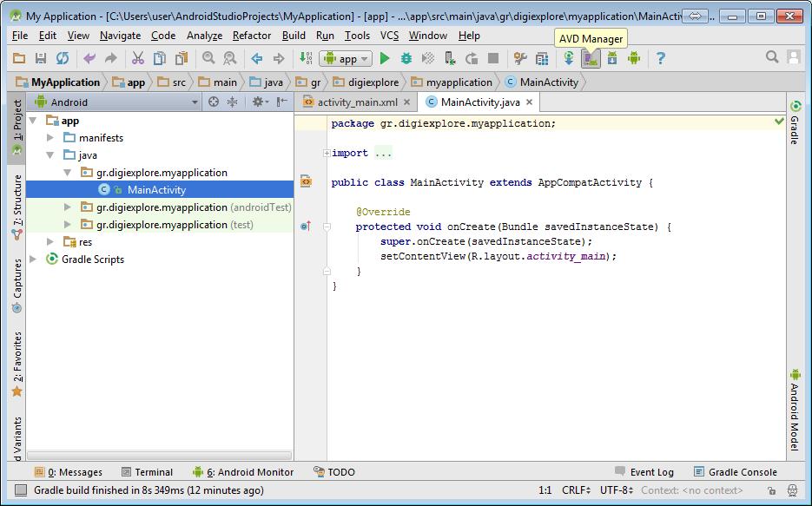Open the SDK Manager icon

coord(612,58)
